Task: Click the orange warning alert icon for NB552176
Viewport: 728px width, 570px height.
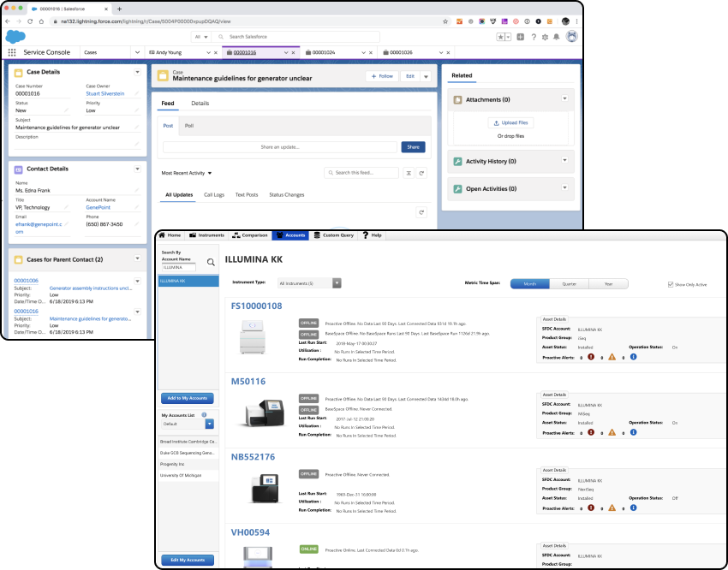Action: pyautogui.click(x=612, y=508)
